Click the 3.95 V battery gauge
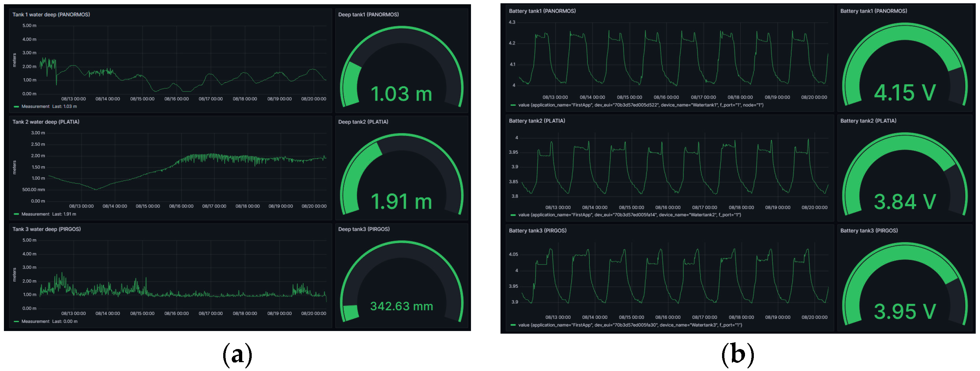This screenshot has height=371, width=980. pyautogui.click(x=904, y=312)
